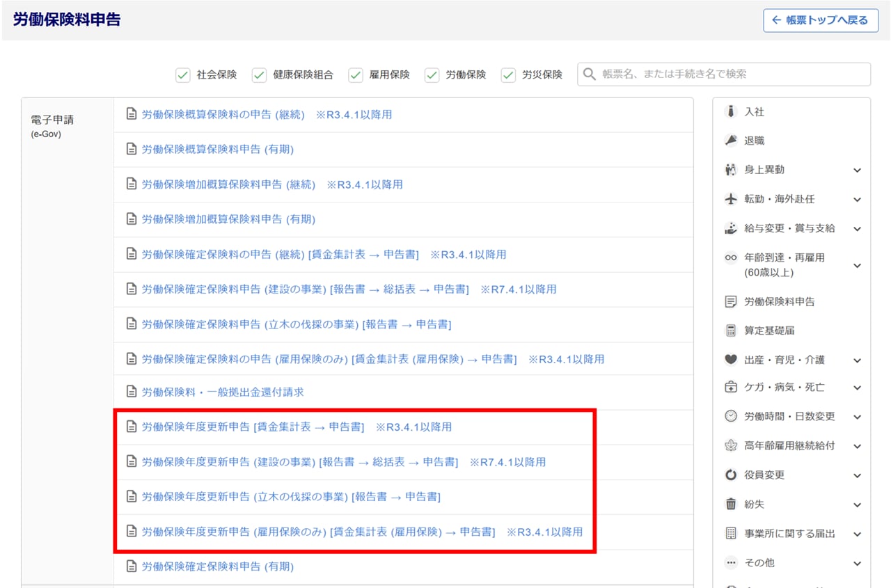Open 労働保険年度更新申告 (建設の事業) link

coord(299,462)
